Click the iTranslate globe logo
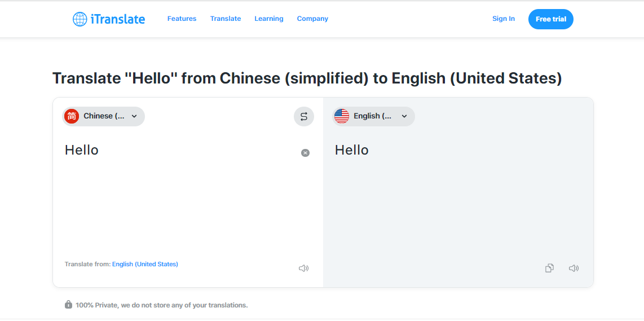Image resolution: width=644 pixels, height=321 pixels. click(x=80, y=19)
